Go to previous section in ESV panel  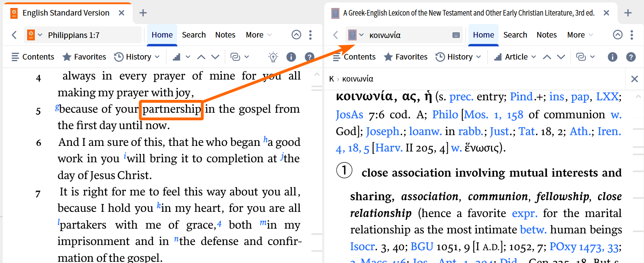tap(201, 57)
